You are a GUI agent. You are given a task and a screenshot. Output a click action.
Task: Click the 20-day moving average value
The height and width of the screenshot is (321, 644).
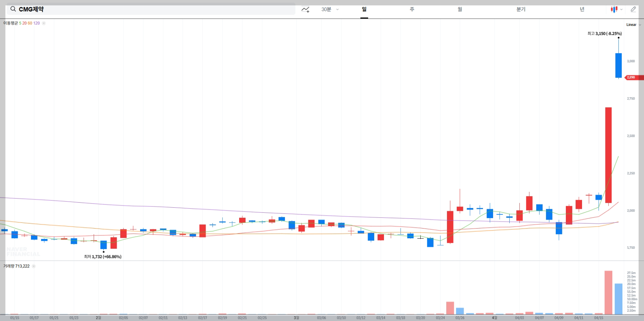coord(24,23)
